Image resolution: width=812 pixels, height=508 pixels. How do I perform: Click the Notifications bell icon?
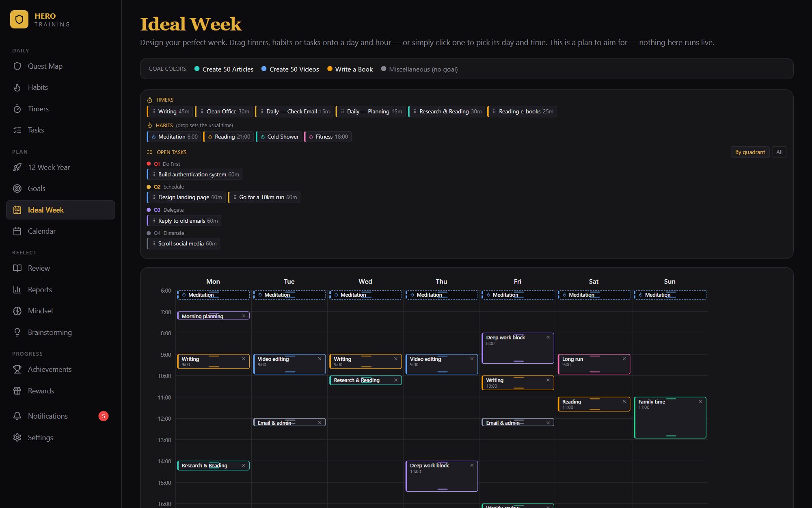(17, 416)
